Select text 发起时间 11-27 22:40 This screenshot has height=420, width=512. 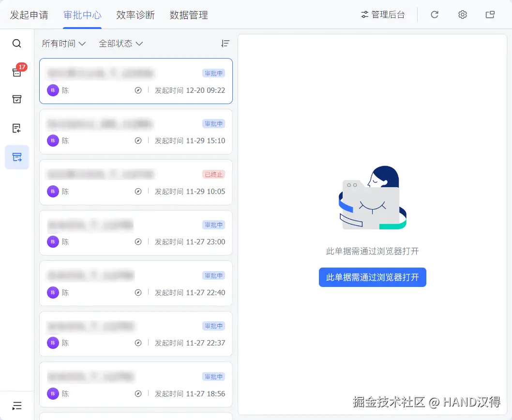click(190, 293)
